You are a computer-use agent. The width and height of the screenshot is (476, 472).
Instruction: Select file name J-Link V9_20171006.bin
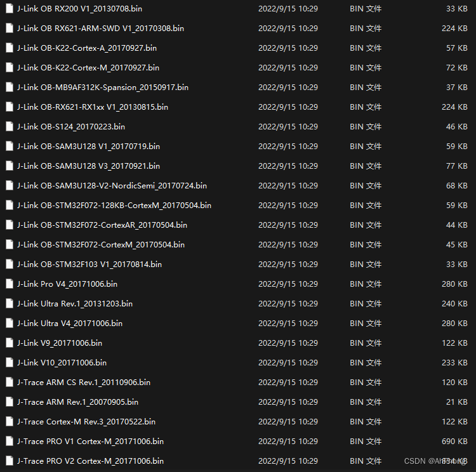60,343
